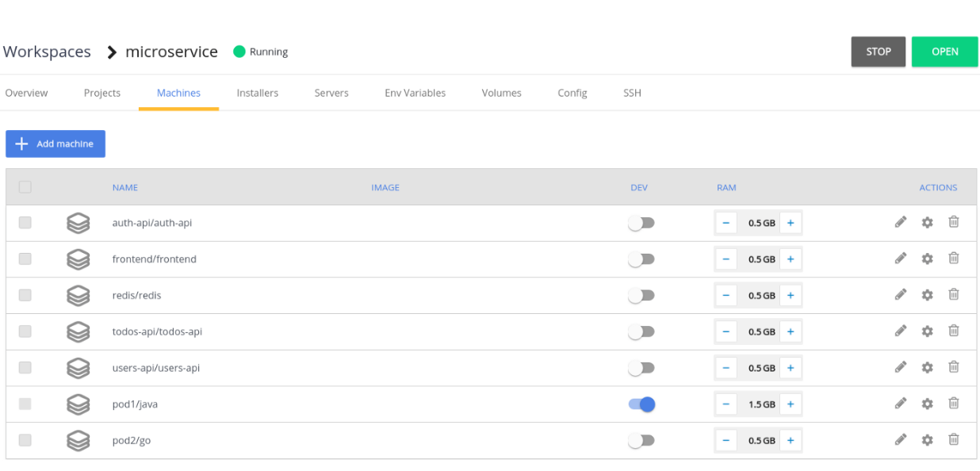Screen dimensions: 980x471
Task: Delete the redis/redis machine via trash icon
Action: [x=954, y=295]
